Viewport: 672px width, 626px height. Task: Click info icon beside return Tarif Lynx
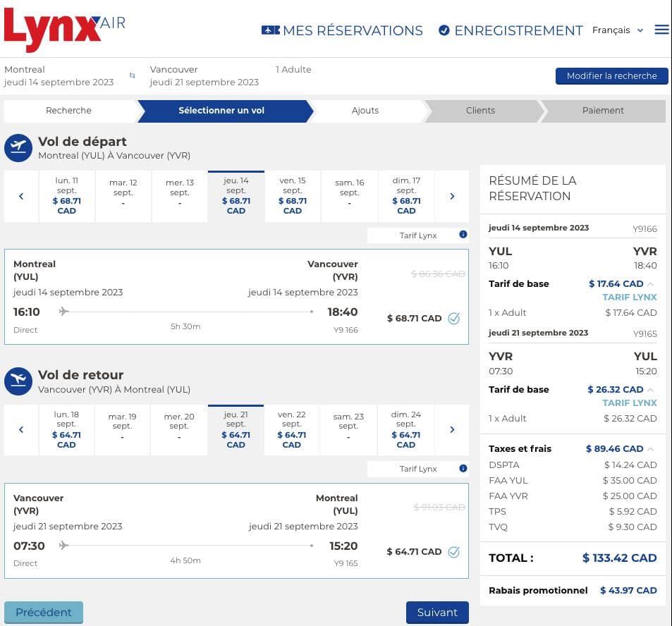pos(463,468)
